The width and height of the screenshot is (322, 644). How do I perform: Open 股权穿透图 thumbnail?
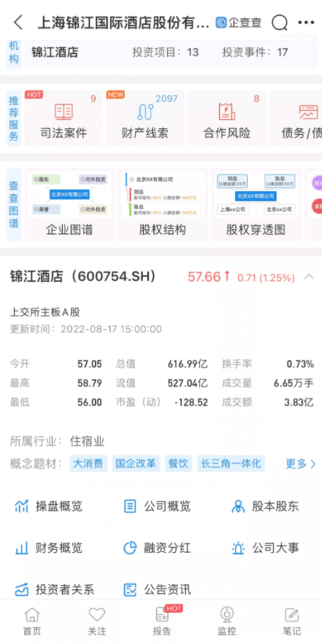tap(255, 204)
